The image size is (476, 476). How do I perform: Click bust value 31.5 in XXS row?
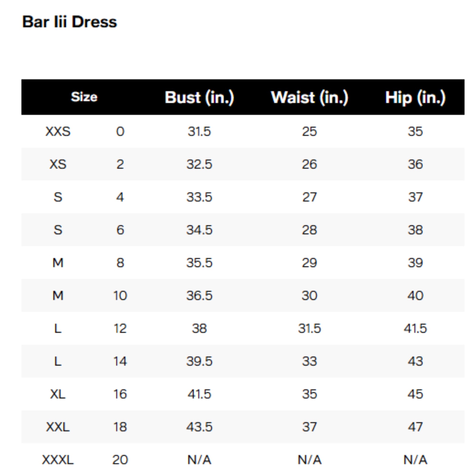click(199, 131)
